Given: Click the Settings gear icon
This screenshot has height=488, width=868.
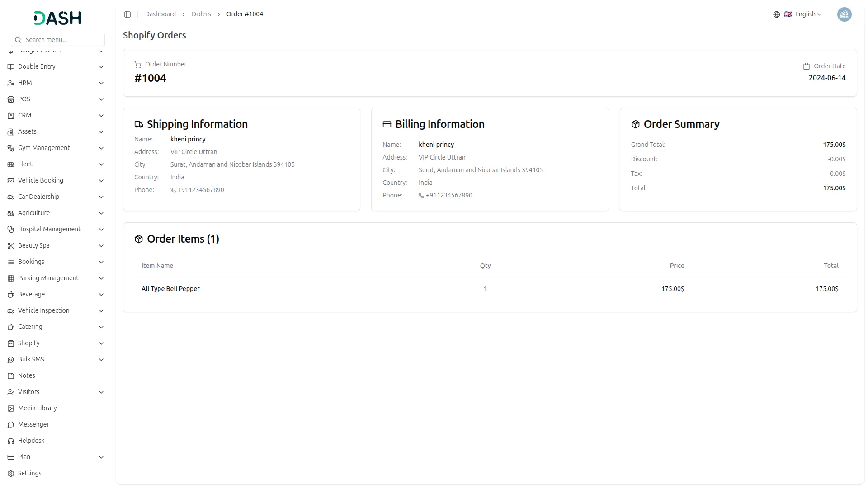Looking at the screenshot, I should 11,474.
